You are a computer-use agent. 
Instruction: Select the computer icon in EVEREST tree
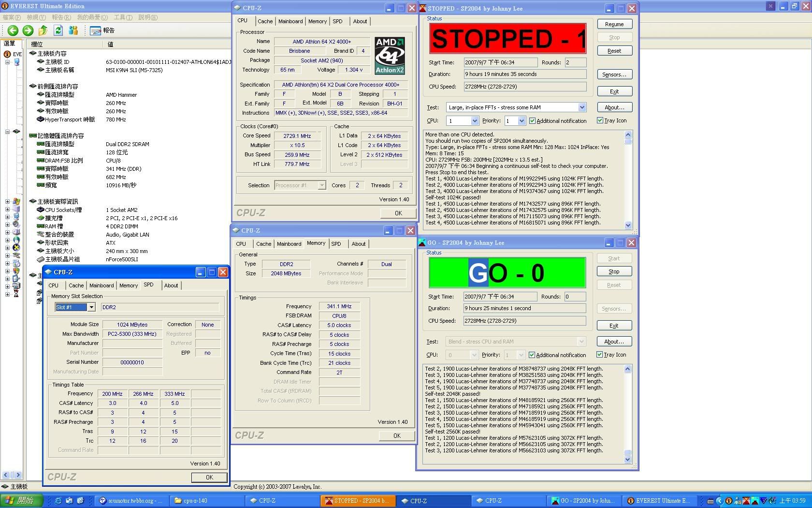click(x=17, y=62)
